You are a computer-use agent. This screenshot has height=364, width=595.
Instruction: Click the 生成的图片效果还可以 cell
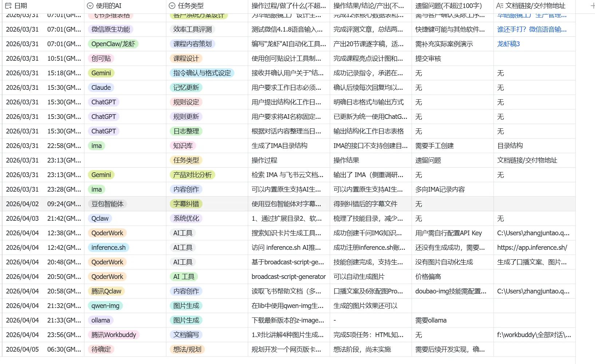pyautogui.click(x=371, y=306)
